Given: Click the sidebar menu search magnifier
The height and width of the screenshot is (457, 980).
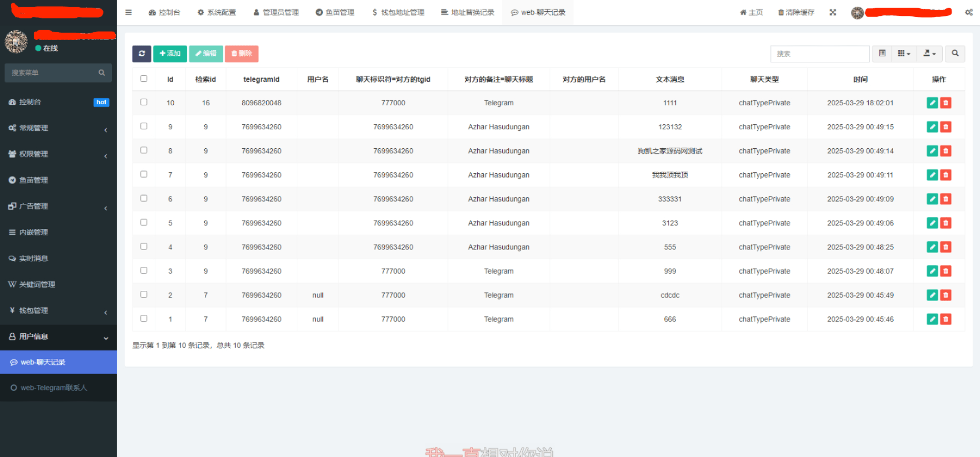Looking at the screenshot, I should click(x=102, y=73).
